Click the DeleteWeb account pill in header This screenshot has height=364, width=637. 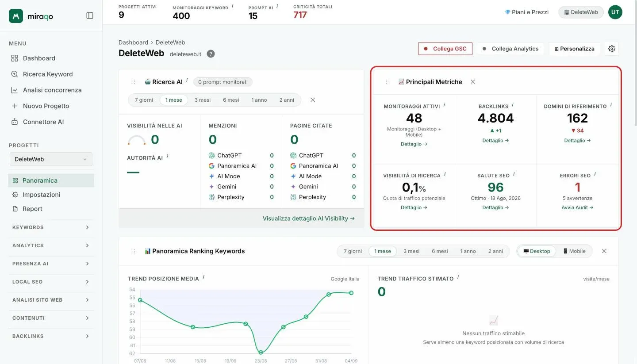[581, 12]
